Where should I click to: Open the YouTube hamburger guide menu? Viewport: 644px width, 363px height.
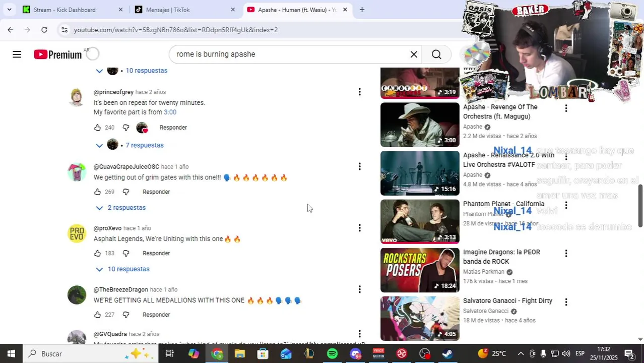coord(17,54)
